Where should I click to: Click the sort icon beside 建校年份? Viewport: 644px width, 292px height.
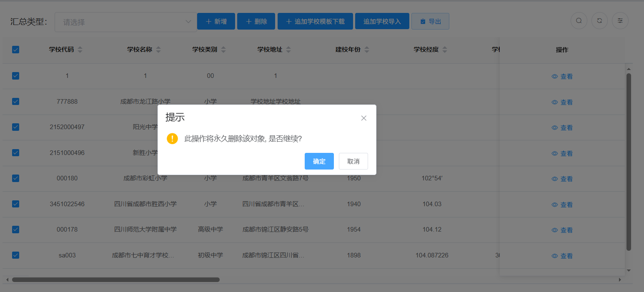[367, 50]
